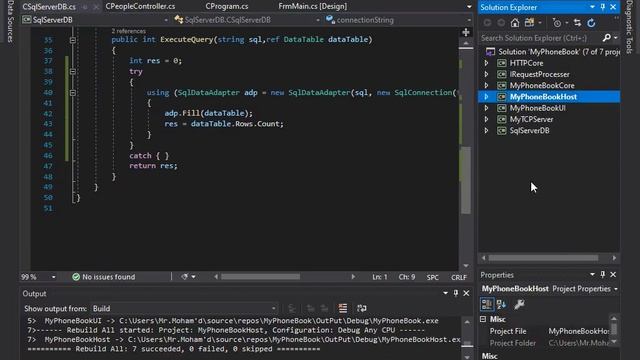
Task: Click Go to Next Message icon in Output
Action: (x=324, y=308)
